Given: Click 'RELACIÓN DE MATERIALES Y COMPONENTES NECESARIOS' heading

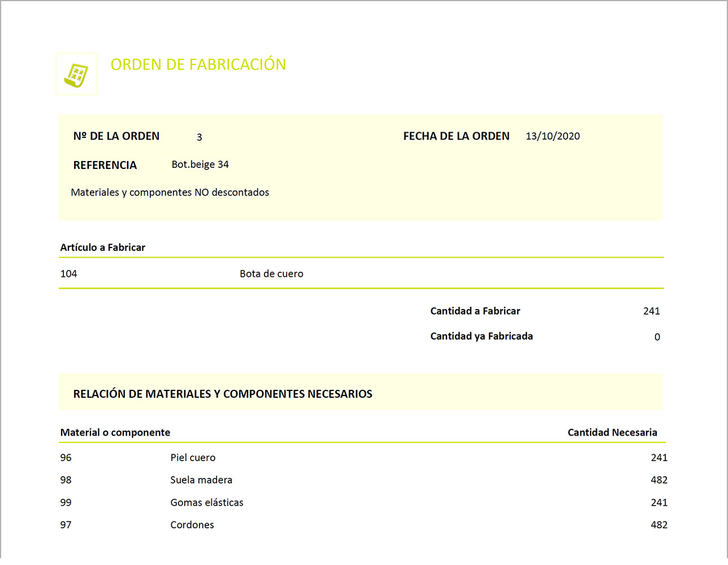Looking at the screenshot, I should [223, 394].
